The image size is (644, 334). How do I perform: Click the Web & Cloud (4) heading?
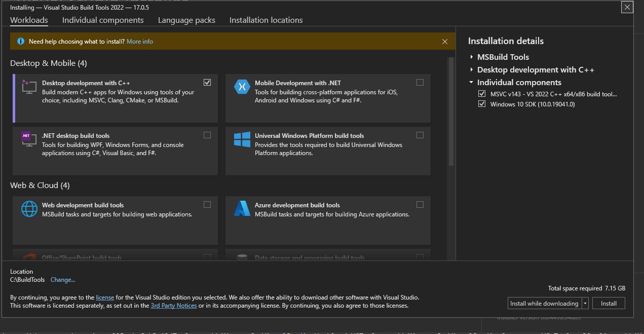[x=40, y=185]
